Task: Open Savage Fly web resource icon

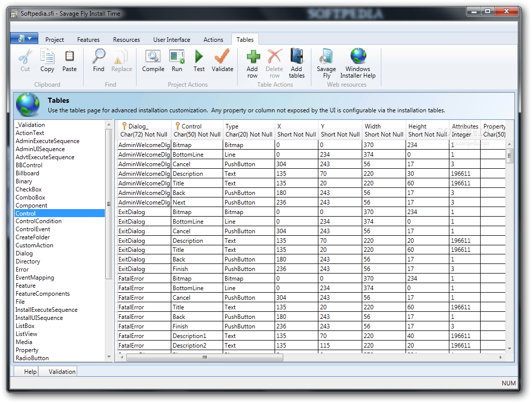Action: pyautogui.click(x=326, y=56)
